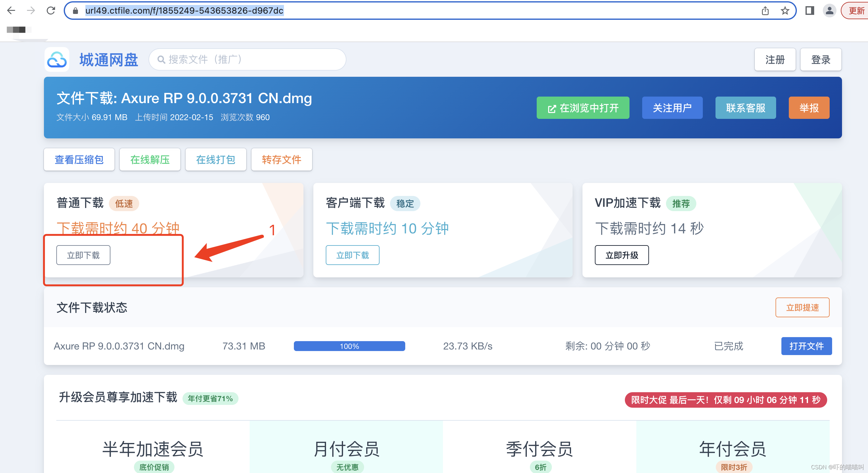Click the browser forward arrow
Viewport: 868px width, 473px height.
pyautogui.click(x=31, y=11)
